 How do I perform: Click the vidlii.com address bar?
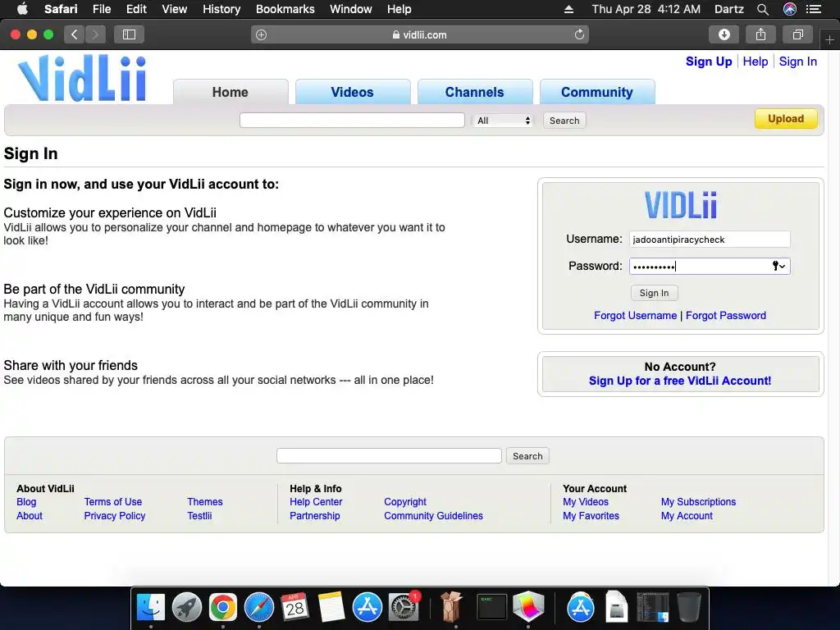(x=419, y=34)
